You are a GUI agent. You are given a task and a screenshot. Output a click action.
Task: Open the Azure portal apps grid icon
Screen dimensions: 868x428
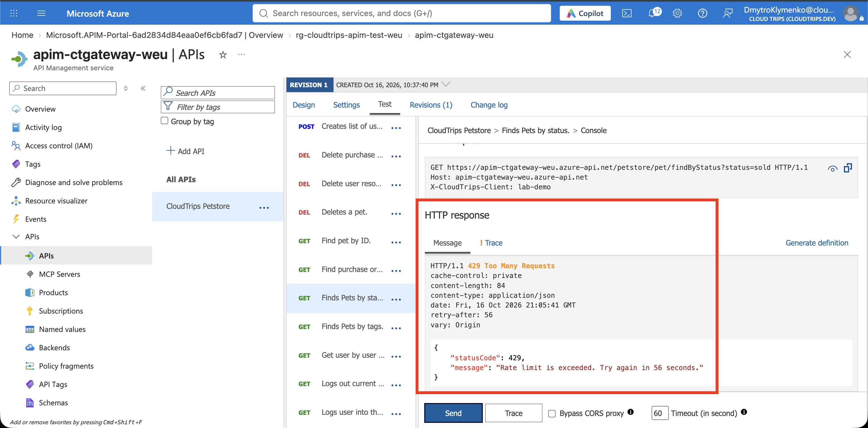(14, 13)
